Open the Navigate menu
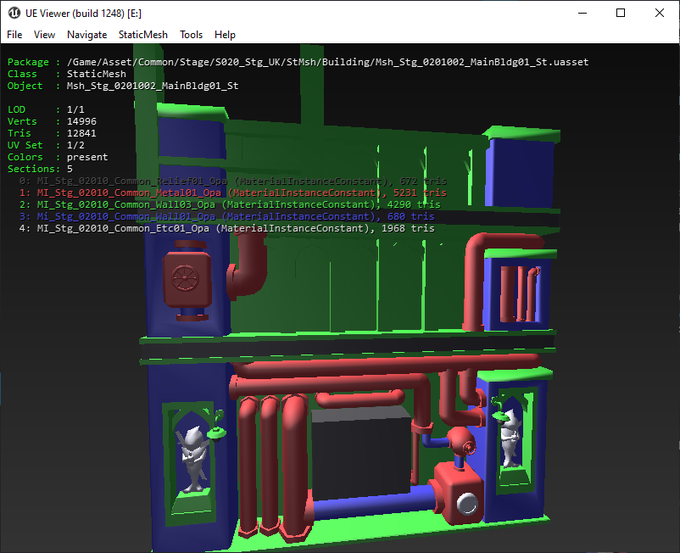Image resolution: width=680 pixels, height=553 pixels. pyautogui.click(x=87, y=34)
